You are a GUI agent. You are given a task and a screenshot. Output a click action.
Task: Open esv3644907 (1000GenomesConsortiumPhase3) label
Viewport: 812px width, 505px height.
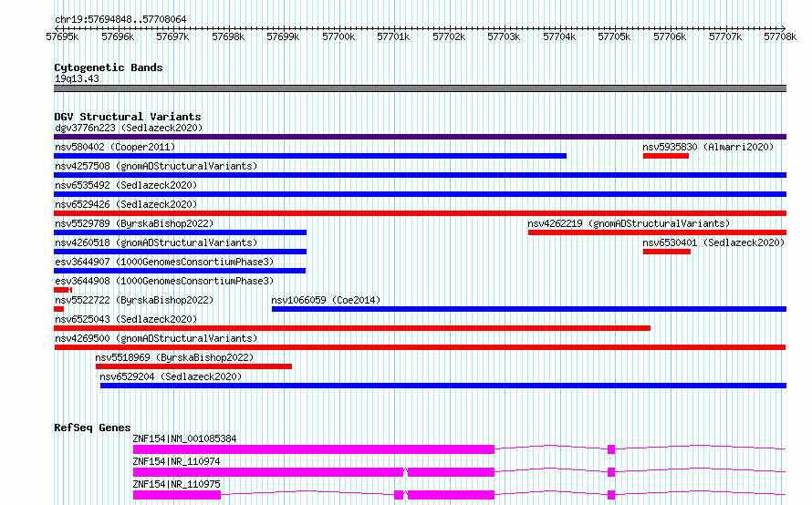point(164,262)
